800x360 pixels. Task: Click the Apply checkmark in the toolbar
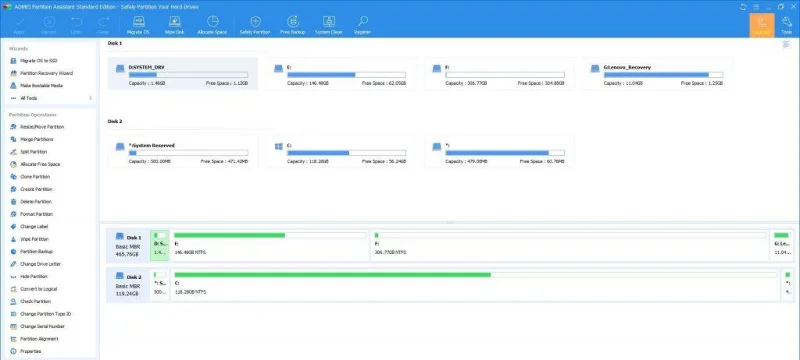pos(19,25)
